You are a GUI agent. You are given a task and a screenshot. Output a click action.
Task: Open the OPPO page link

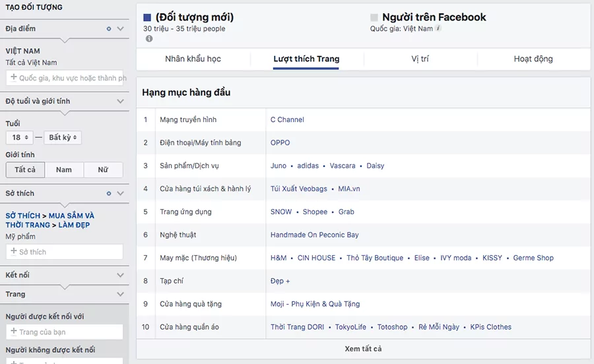(280, 142)
